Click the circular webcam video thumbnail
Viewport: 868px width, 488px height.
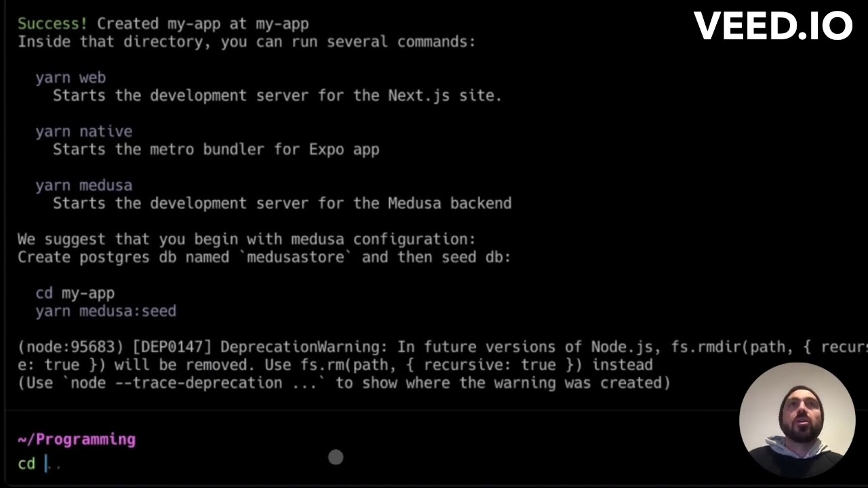(797, 420)
